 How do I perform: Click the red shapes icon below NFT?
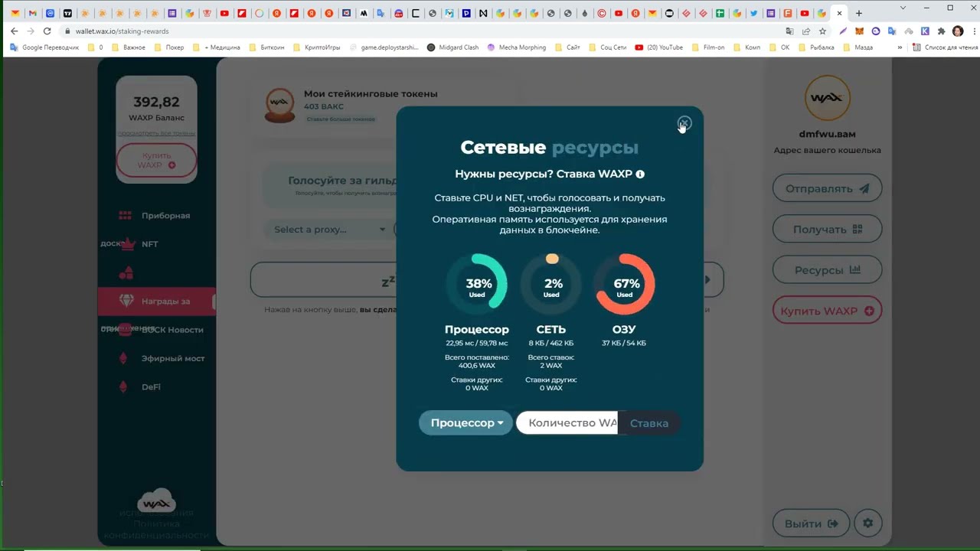point(126,272)
